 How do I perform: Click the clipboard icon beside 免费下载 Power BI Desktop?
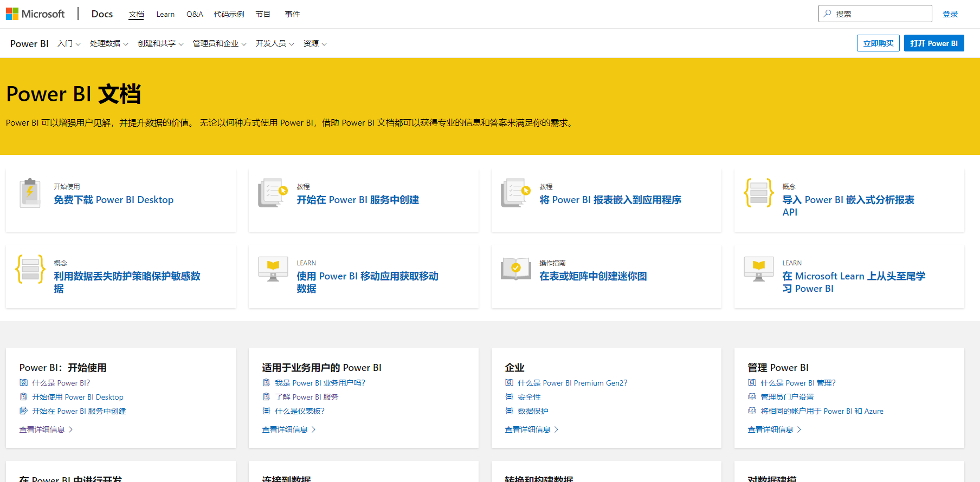(x=30, y=193)
